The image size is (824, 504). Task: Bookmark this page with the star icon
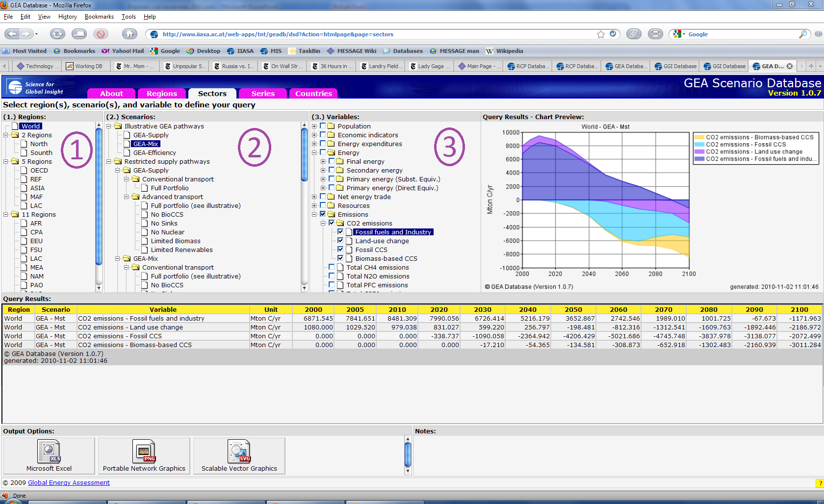(x=601, y=34)
